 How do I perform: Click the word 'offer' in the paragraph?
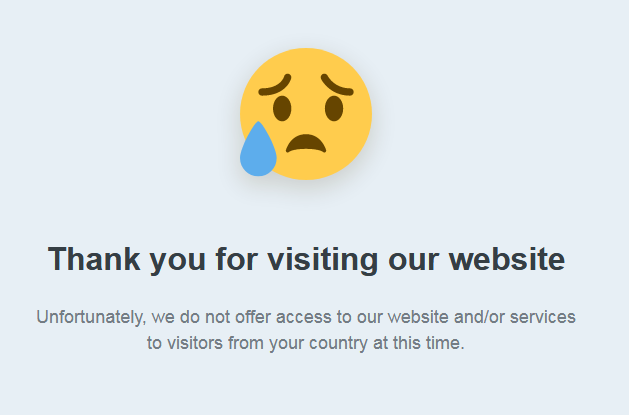point(253,317)
